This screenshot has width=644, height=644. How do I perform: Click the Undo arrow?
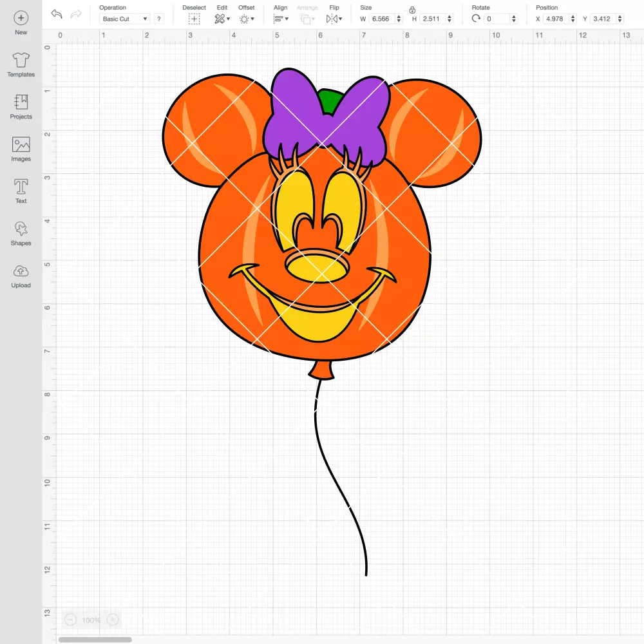[x=57, y=14]
